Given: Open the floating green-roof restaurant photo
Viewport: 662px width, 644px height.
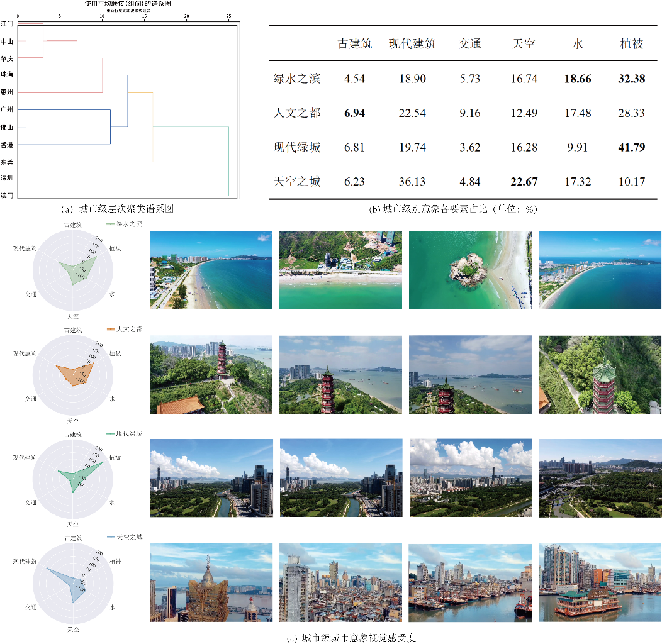Looking at the screenshot, I should pyautogui.click(x=600, y=582).
